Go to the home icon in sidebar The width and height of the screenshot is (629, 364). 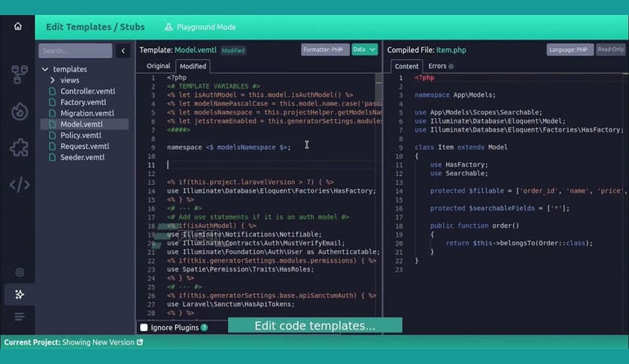[17, 26]
